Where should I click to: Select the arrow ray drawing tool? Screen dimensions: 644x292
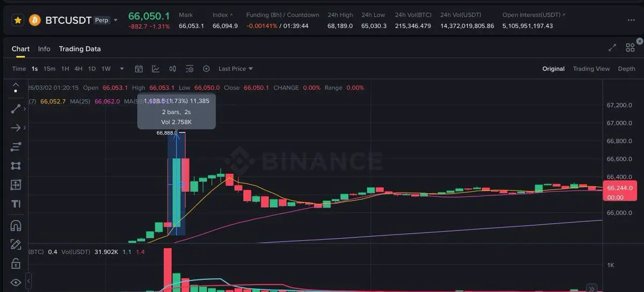(16, 128)
